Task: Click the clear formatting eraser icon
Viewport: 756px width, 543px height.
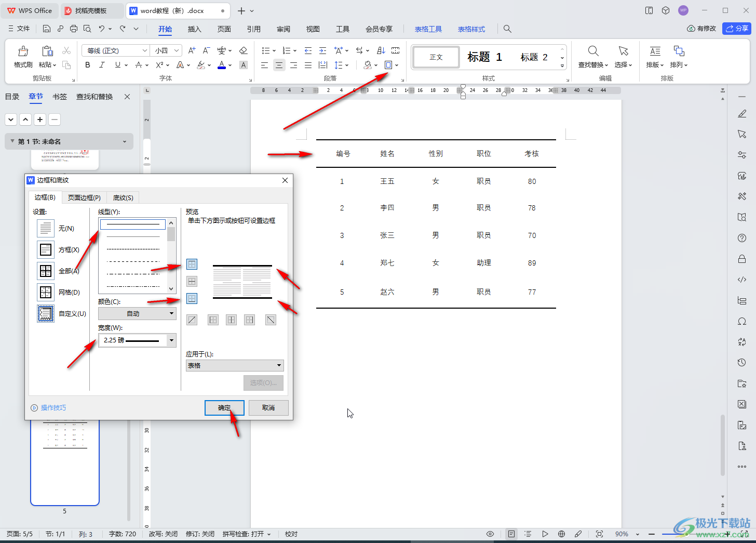Action: click(243, 50)
